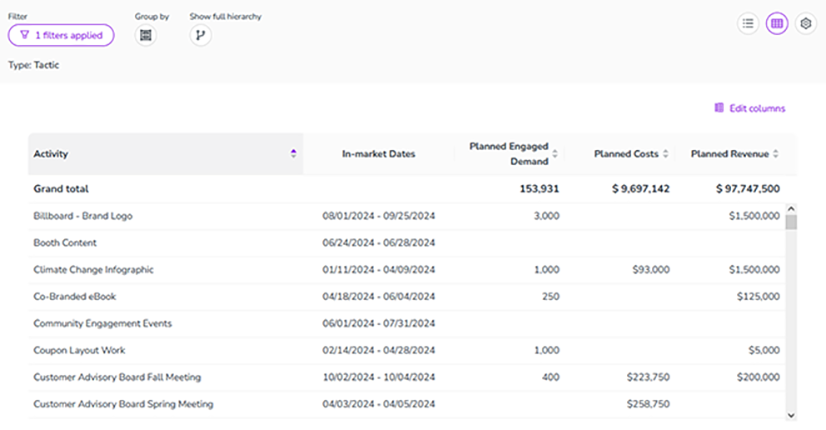Click the table scrollbar up arrow
826x430 pixels.
[x=791, y=209]
